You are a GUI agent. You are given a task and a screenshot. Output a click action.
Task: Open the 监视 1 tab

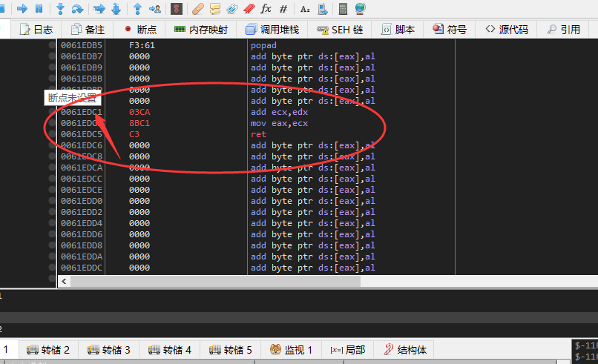click(291, 350)
